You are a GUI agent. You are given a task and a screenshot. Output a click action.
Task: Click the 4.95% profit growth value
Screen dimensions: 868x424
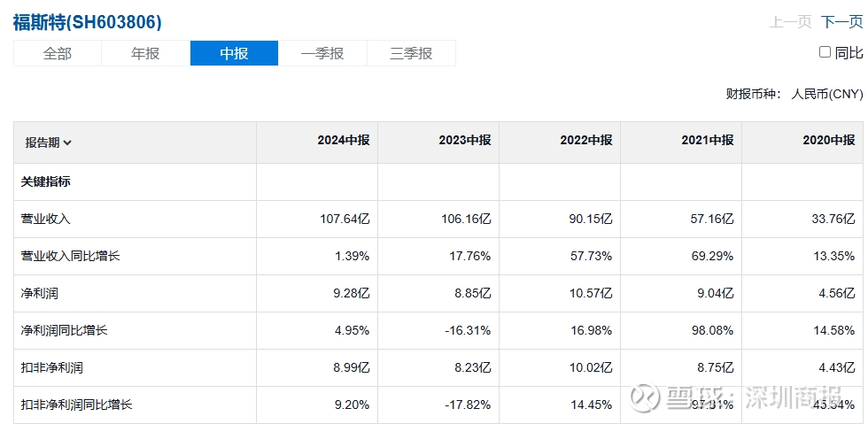click(x=353, y=330)
